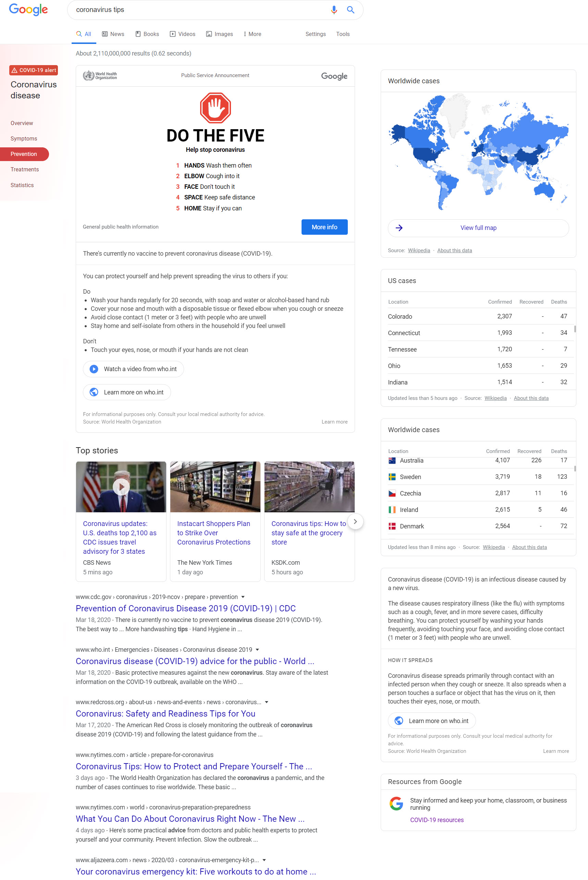Click the red COVID-19 alert badge
Viewport: 588px width, 880px height.
tap(34, 70)
